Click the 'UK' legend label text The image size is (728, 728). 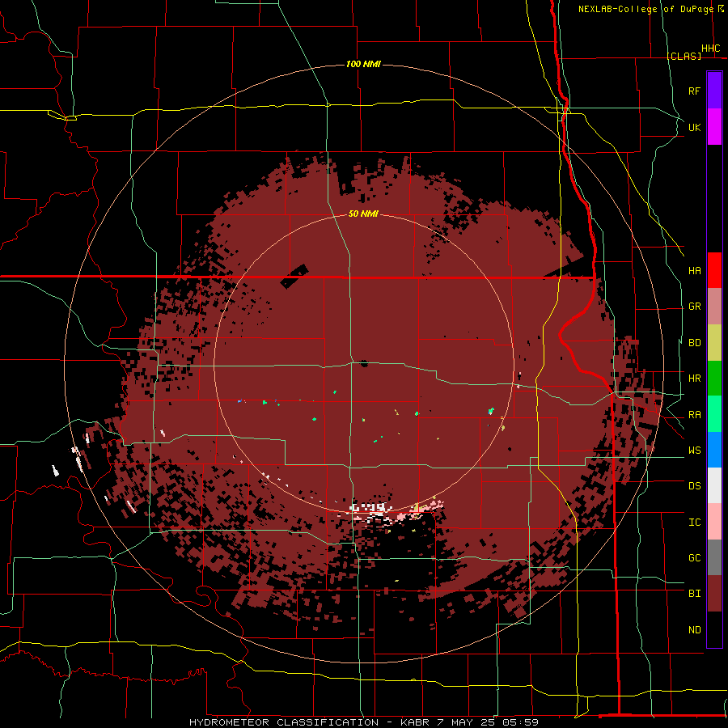point(695,127)
